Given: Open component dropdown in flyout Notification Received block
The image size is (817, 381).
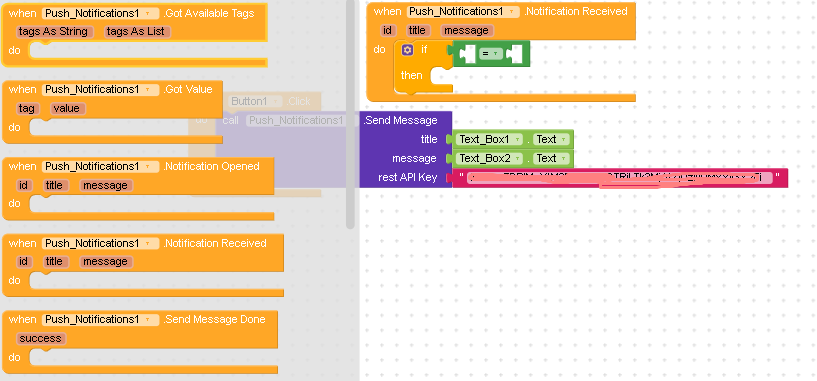Looking at the screenshot, I should coord(100,243).
